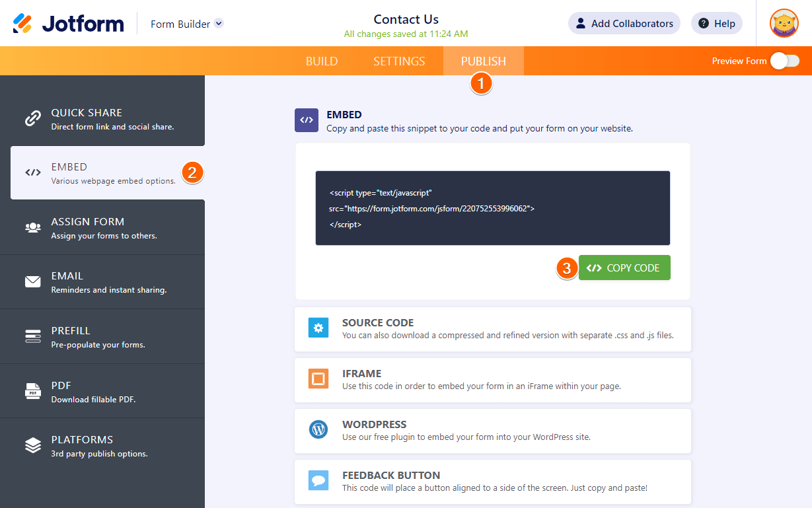This screenshot has height=508, width=812.
Task: Toggle the Preview Form switch
Action: tap(785, 61)
